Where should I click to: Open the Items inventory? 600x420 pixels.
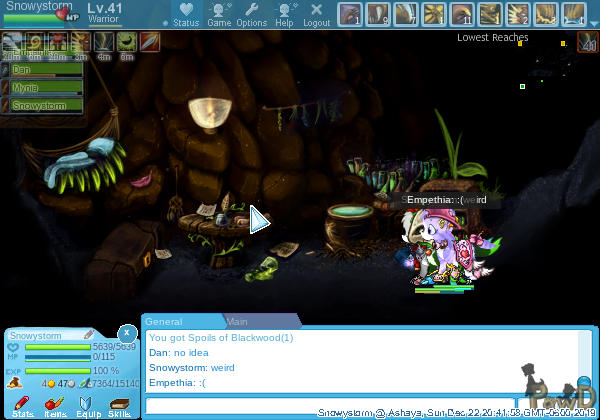[x=55, y=404]
